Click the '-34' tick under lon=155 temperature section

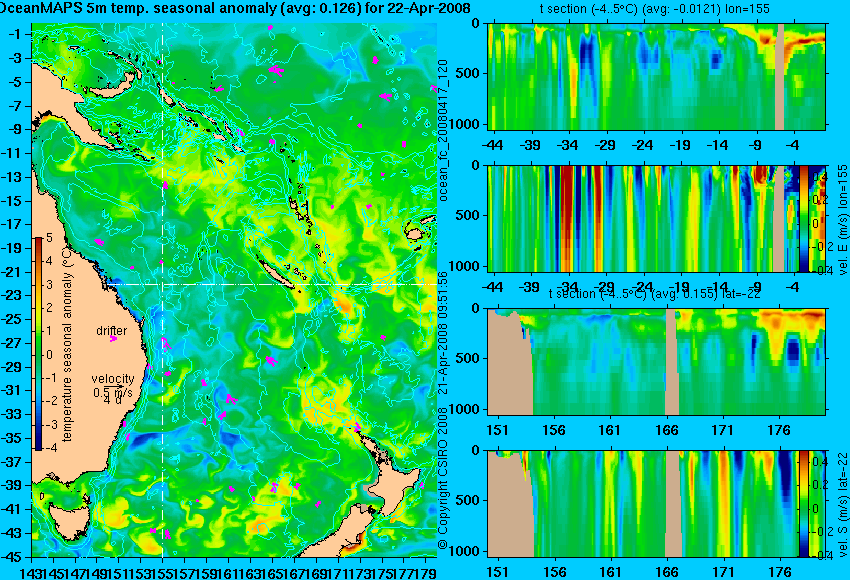(x=568, y=145)
